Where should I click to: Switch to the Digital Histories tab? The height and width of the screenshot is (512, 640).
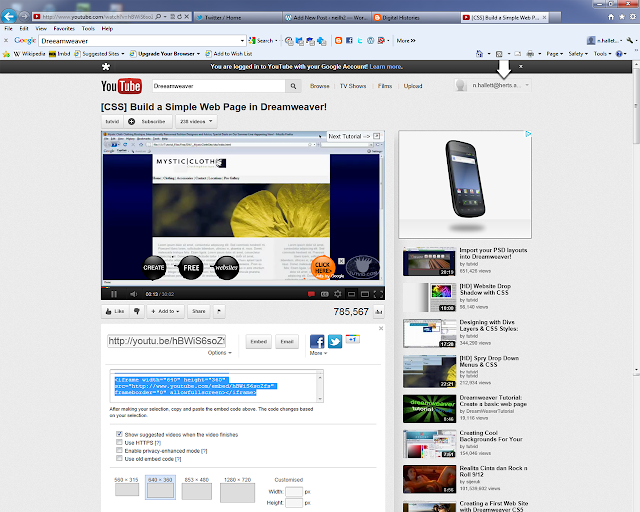tap(416, 18)
